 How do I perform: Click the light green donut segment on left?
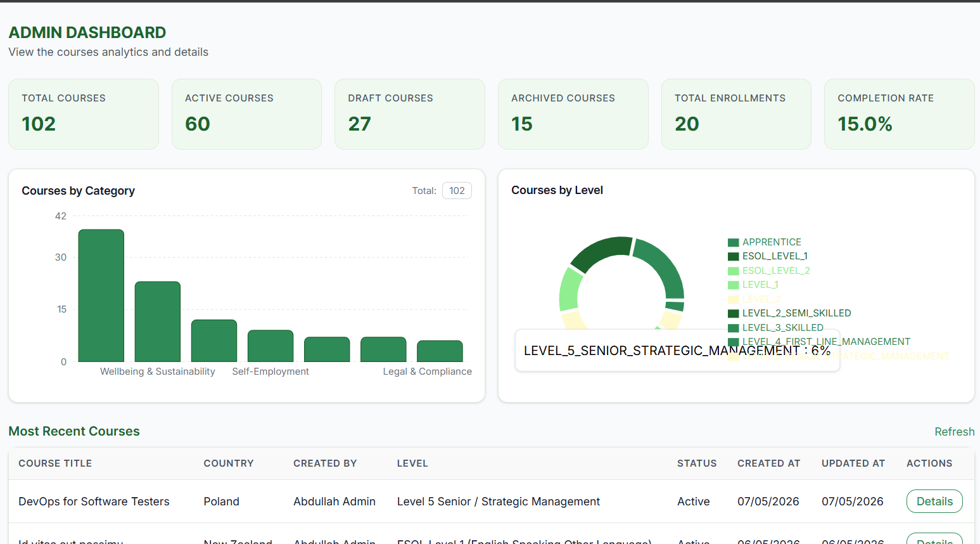[x=571, y=290]
